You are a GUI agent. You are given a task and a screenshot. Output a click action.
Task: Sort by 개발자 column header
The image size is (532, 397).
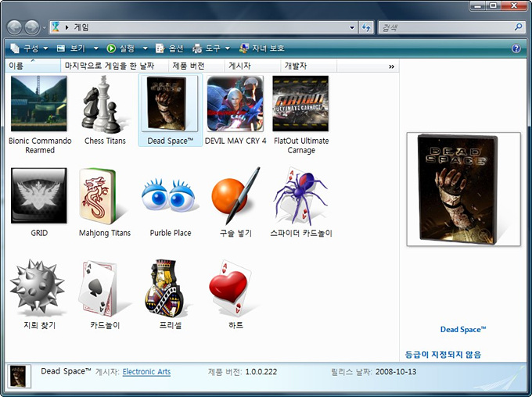pyautogui.click(x=309, y=66)
